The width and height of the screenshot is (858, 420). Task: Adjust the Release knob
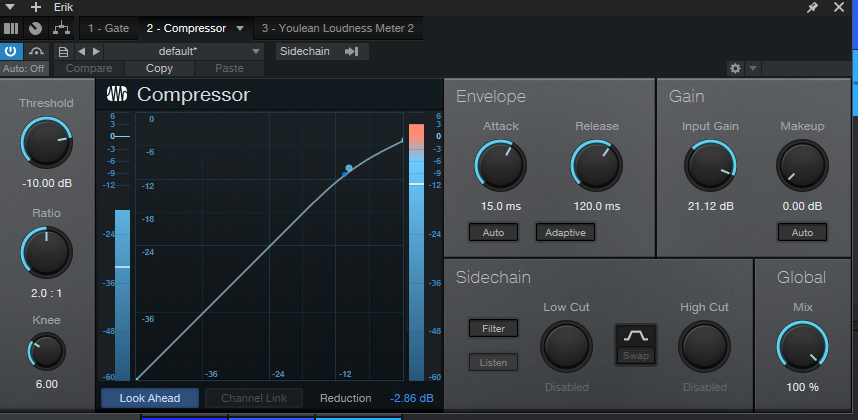coord(596,165)
